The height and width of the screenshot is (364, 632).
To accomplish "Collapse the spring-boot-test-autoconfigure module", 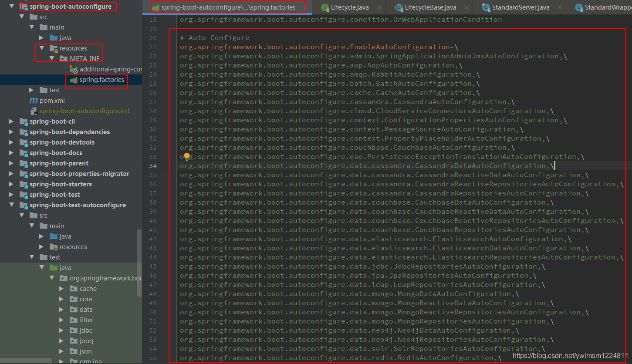I will click(x=12, y=205).
